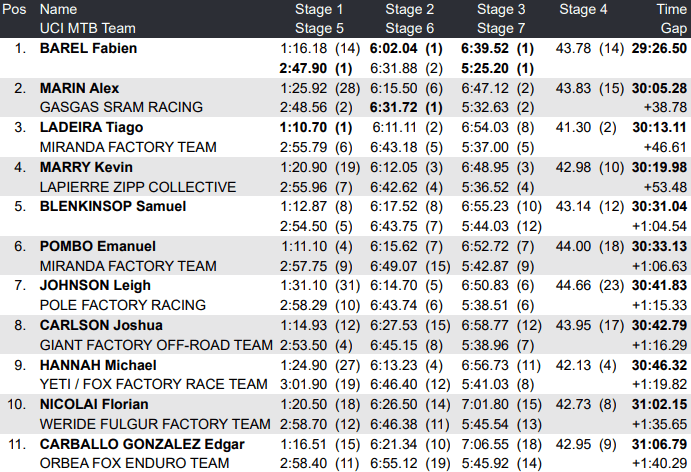Click the Pos column header
The width and height of the screenshot is (691, 472).
coord(15,9)
